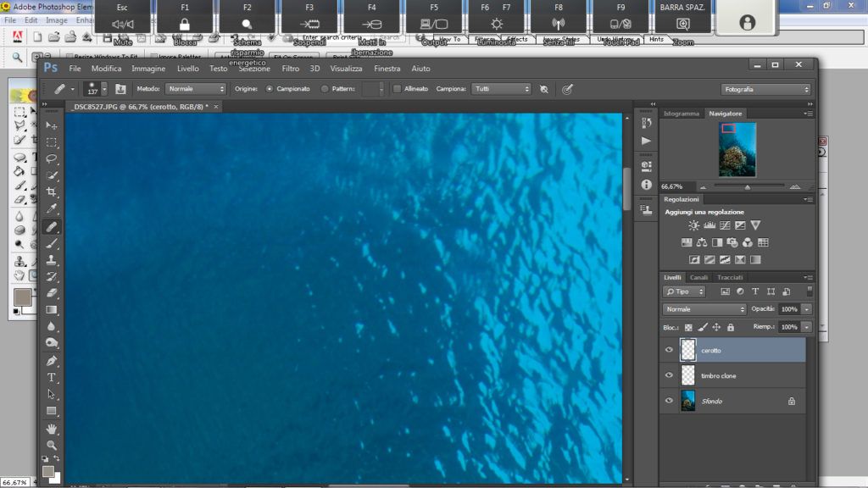The height and width of the screenshot is (488, 868).
Task: Hide the cerotto layer
Action: (x=669, y=350)
